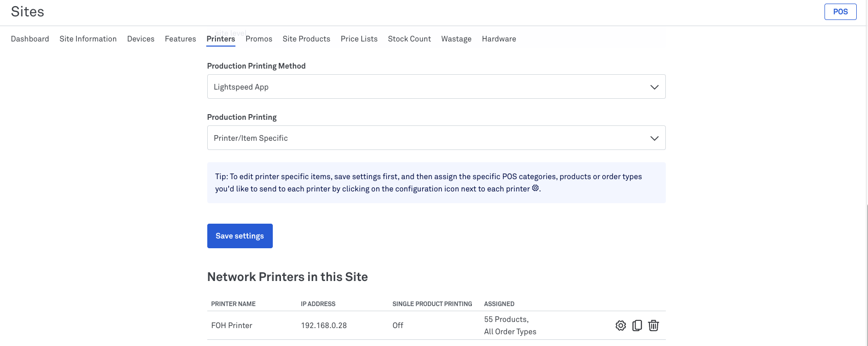Open the Promos tab
Image resolution: width=868 pixels, height=346 pixels.
coord(259,39)
